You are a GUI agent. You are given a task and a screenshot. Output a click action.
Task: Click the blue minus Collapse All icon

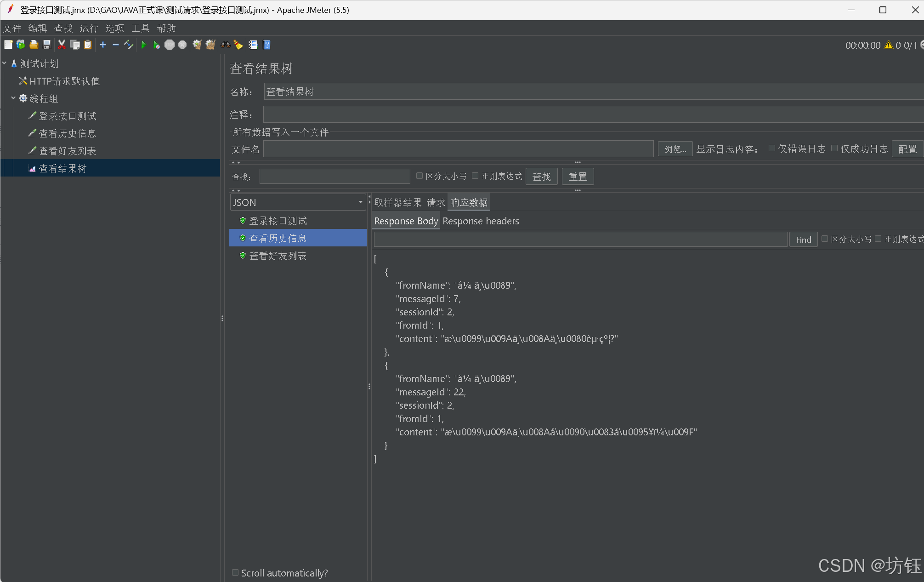pyautogui.click(x=116, y=45)
